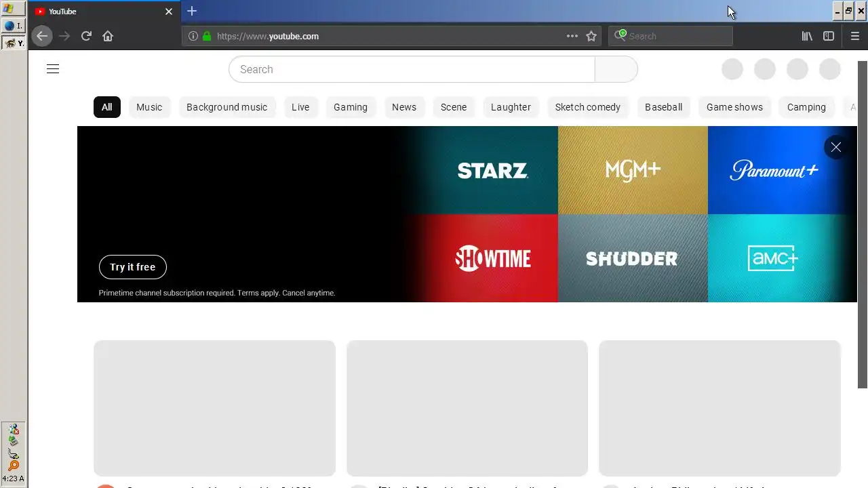Image resolution: width=868 pixels, height=488 pixels.
Task: Click the MGM+ channel tile
Action: [x=633, y=170]
